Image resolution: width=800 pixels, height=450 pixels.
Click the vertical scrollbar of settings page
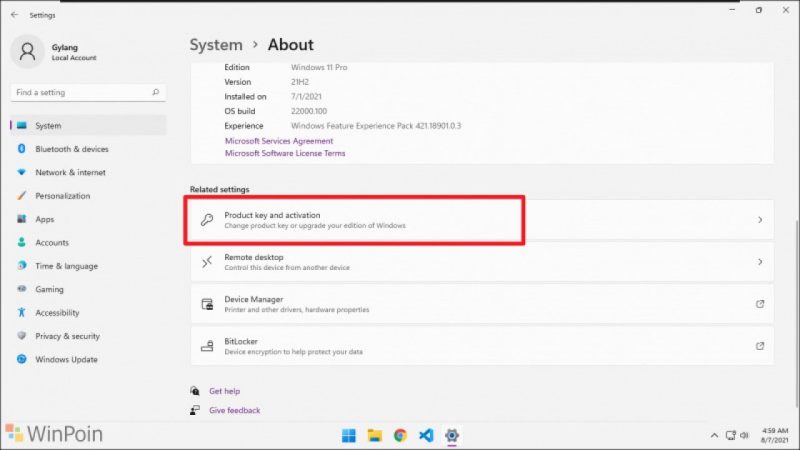pyautogui.click(x=797, y=314)
